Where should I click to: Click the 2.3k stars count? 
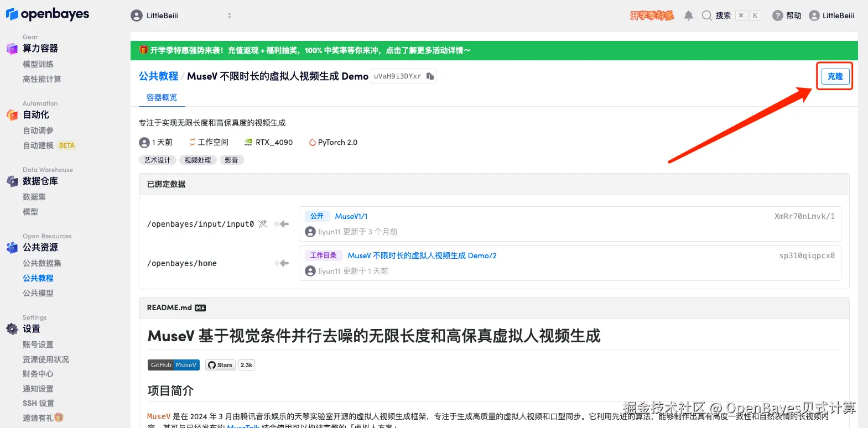[x=247, y=365]
